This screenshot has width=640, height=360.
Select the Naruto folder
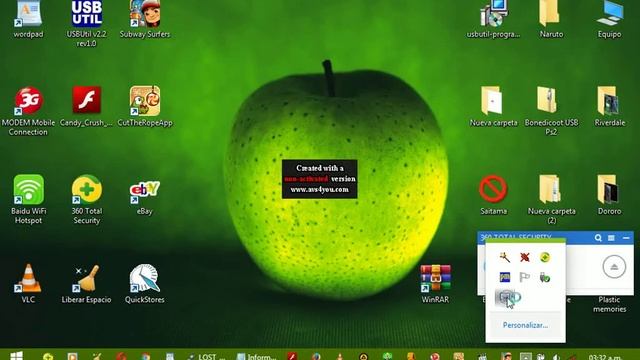[551, 19]
